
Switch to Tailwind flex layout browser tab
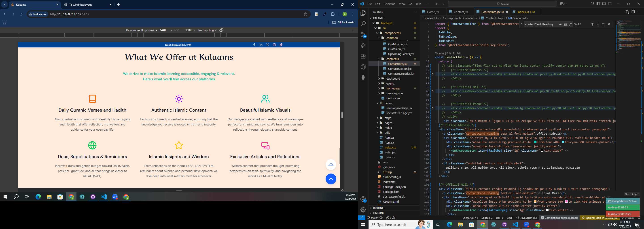[x=87, y=4]
